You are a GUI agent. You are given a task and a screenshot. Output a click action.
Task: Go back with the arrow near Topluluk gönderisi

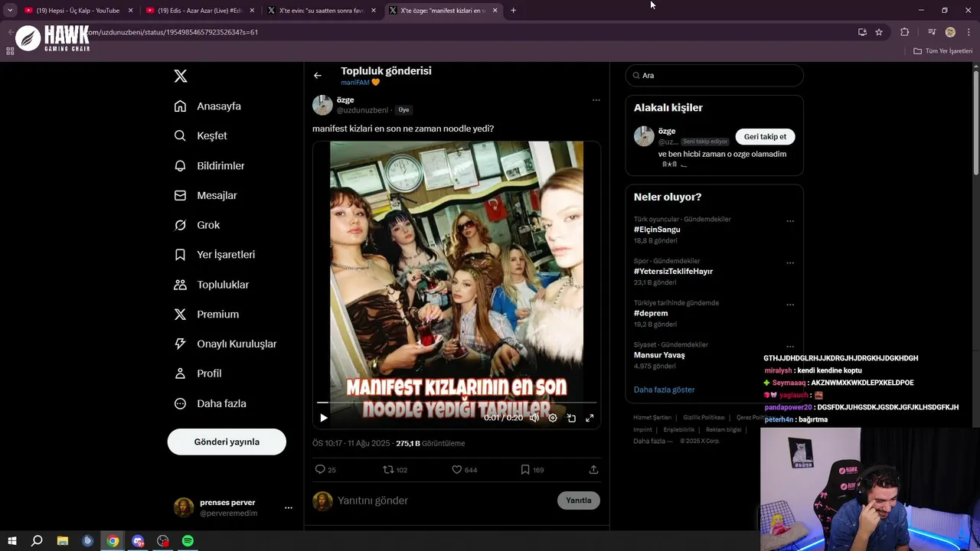318,75
